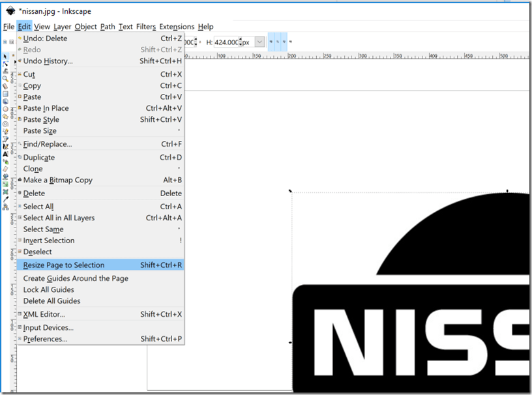Open the px units dropdown
The image size is (532, 395).
tap(259, 42)
